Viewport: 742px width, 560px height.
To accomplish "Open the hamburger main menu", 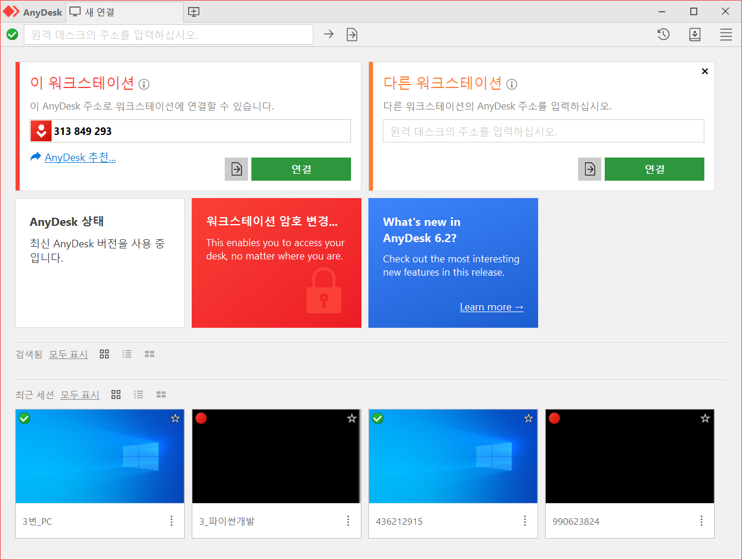I will [x=726, y=35].
